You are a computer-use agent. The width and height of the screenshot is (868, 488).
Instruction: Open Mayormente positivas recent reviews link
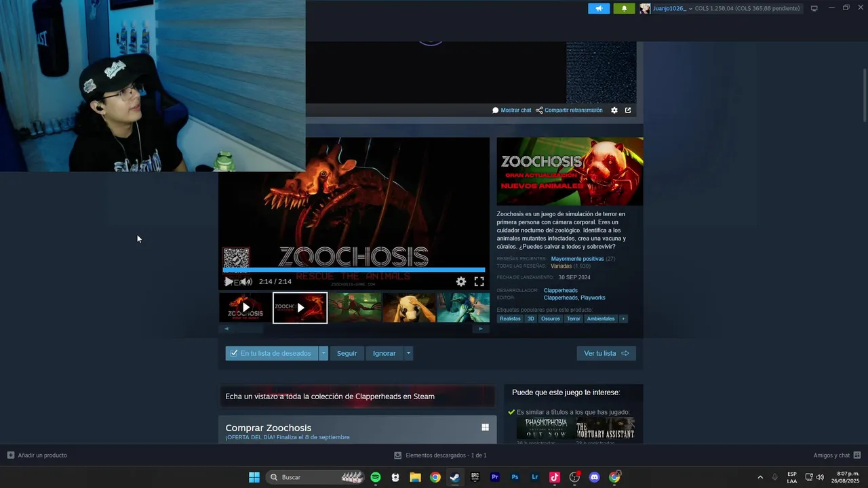[577, 259]
